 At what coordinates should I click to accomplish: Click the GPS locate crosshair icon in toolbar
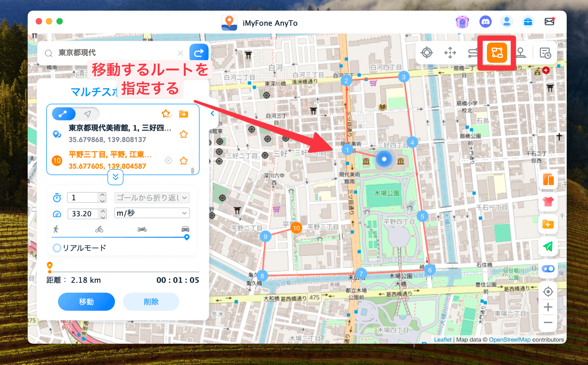pos(427,53)
